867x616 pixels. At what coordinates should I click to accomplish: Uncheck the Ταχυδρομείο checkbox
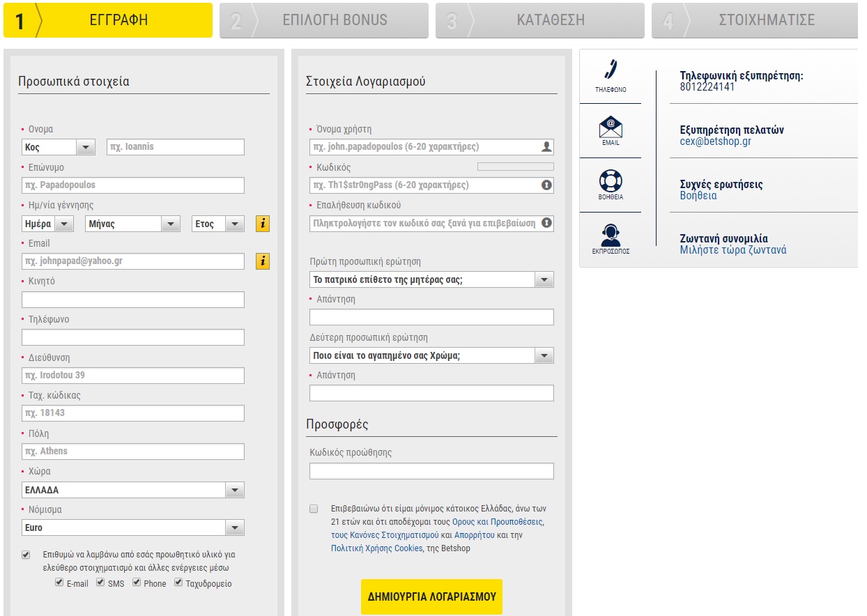point(178,583)
